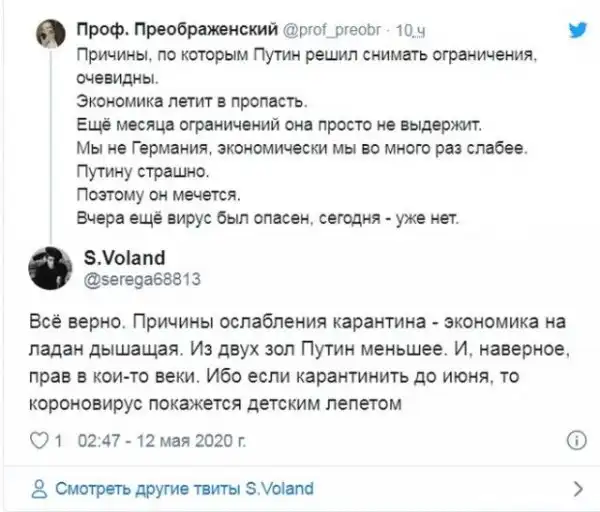Expand the chevron arrow at bottom right
The height and width of the screenshot is (512, 600).
pyautogui.click(x=577, y=489)
